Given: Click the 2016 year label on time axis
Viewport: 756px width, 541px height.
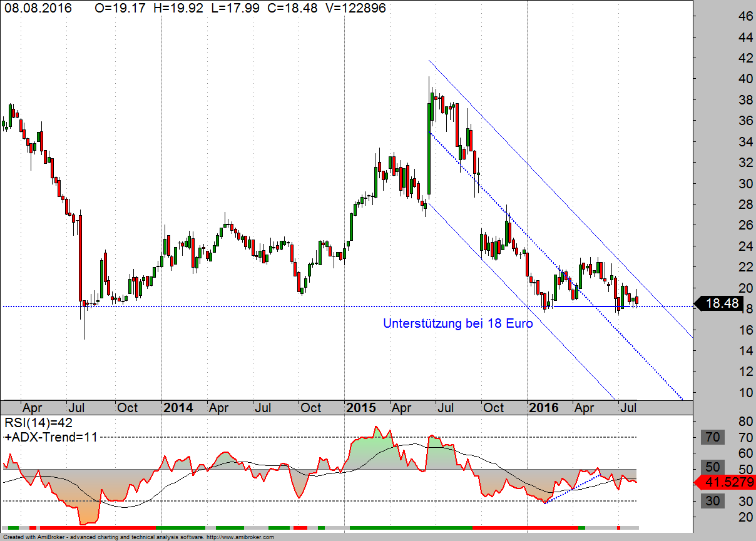Looking at the screenshot, I should 544,408.
